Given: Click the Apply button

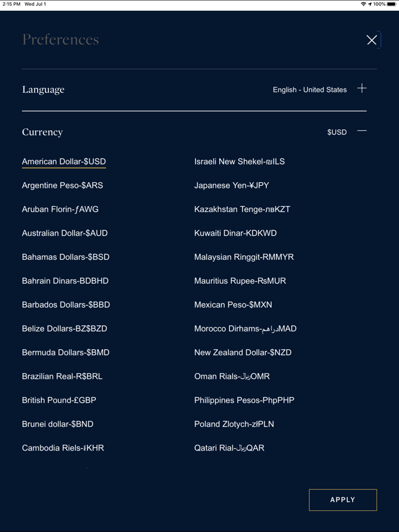Looking at the screenshot, I should [x=343, y=500].
